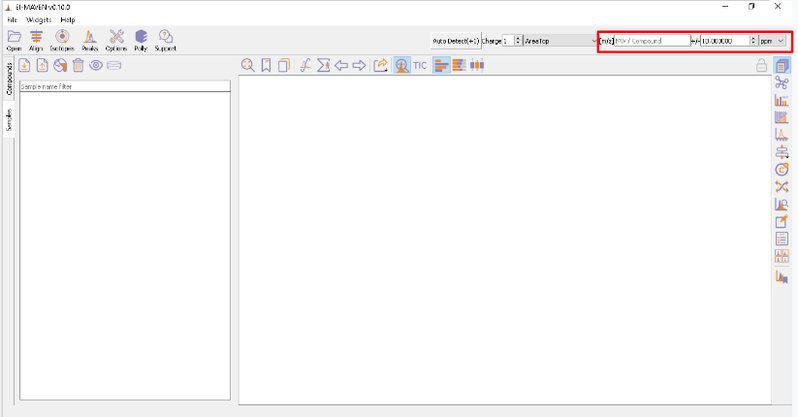798x417 pixels.
Task: Toggle the highlighted group peak icon before TIC
Action: click(x=402, y=65)
